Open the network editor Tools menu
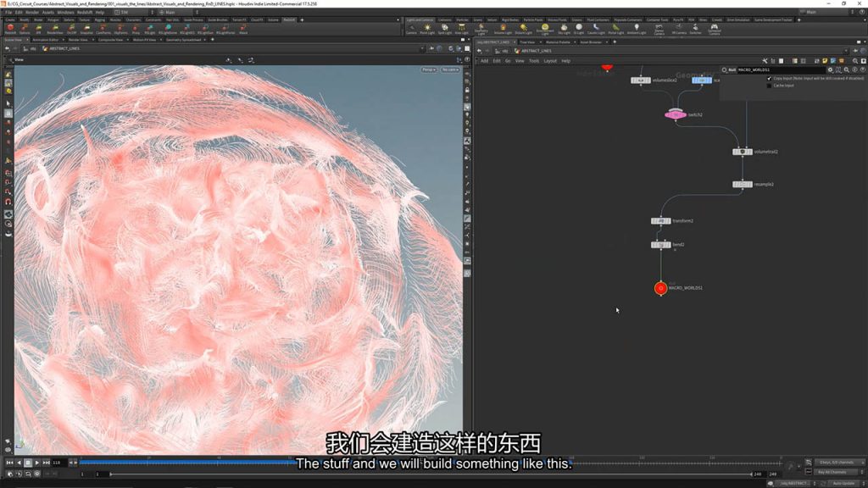The width and height of the screenshot is (868, 488). click(534, 61)
